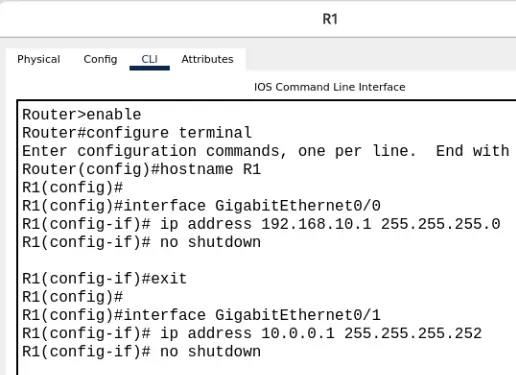Viewport: 516px width, 375px height.
Task: Click the 'R1(config-if)#exit' line
Action: coord(105,279)
